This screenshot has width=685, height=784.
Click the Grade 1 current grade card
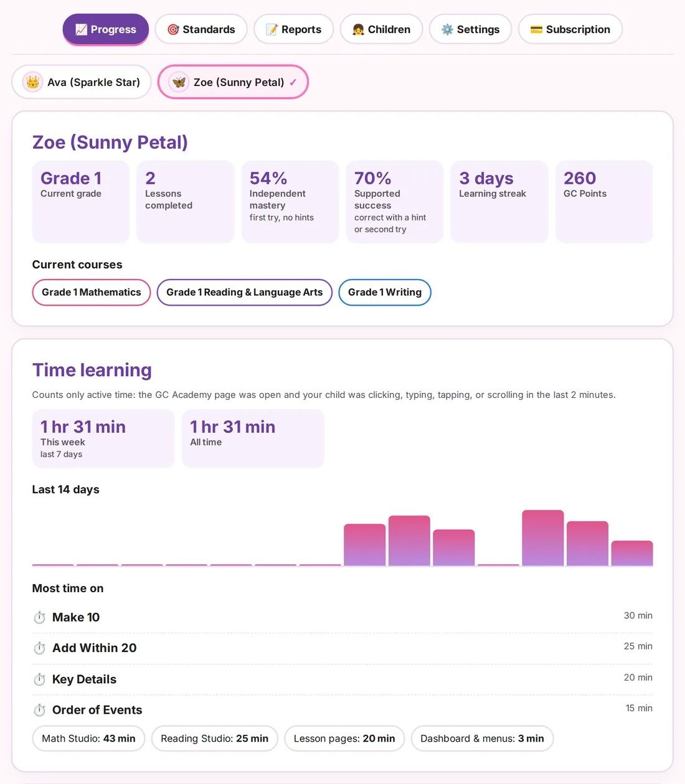(81, 202)
